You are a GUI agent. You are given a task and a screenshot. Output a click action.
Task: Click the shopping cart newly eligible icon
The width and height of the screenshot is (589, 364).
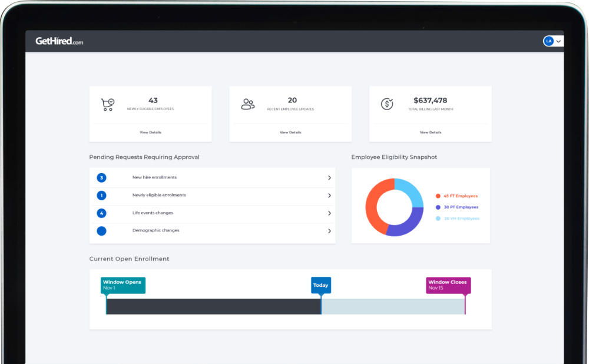pos(107,104)
